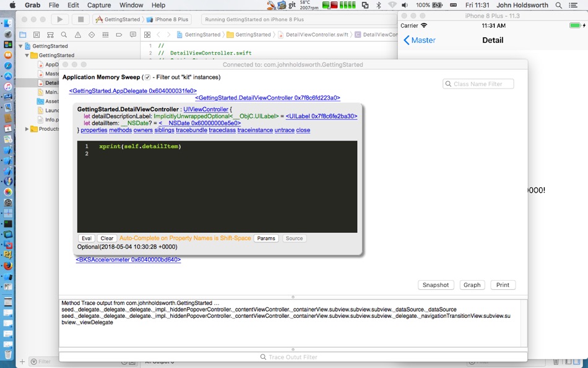The height and width of the screenshot is (368, 588).
Task: Open the Help menu
Action: (158, 5)
